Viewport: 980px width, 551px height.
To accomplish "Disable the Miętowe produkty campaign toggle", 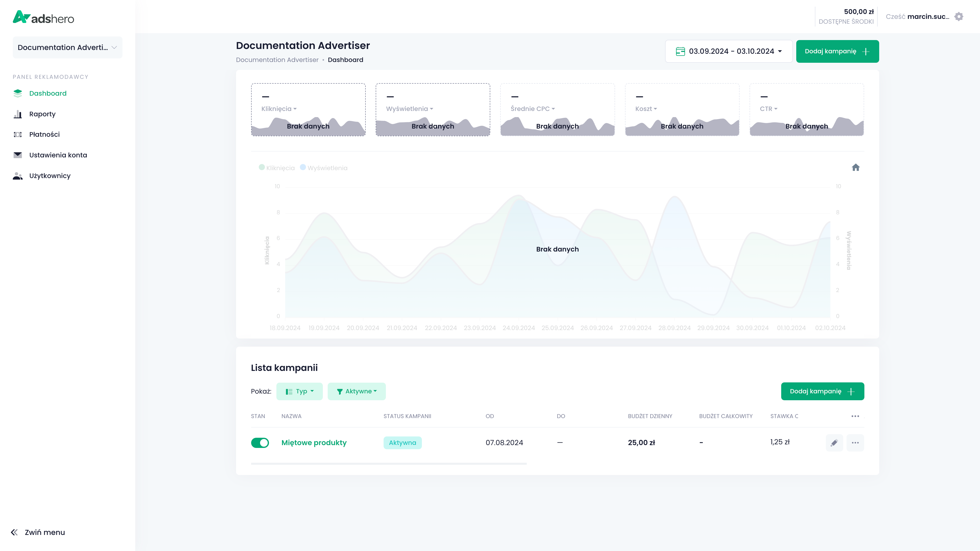I will tap(260, 443).
